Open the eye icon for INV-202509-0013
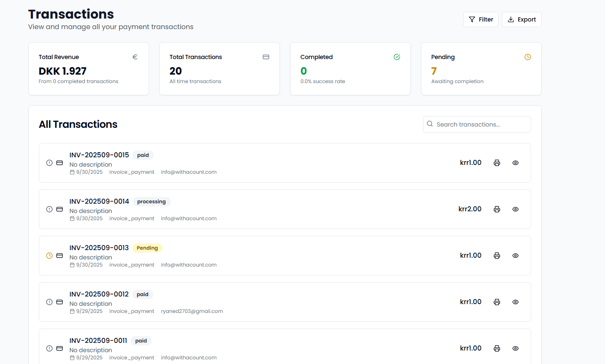The image size is (605, 364). tap(515, 256)
